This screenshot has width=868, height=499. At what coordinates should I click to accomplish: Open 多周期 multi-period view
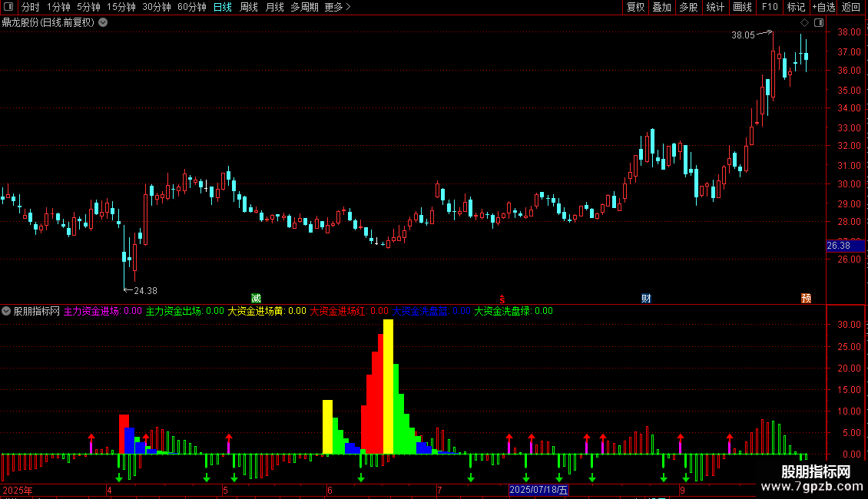pos(304,7)
